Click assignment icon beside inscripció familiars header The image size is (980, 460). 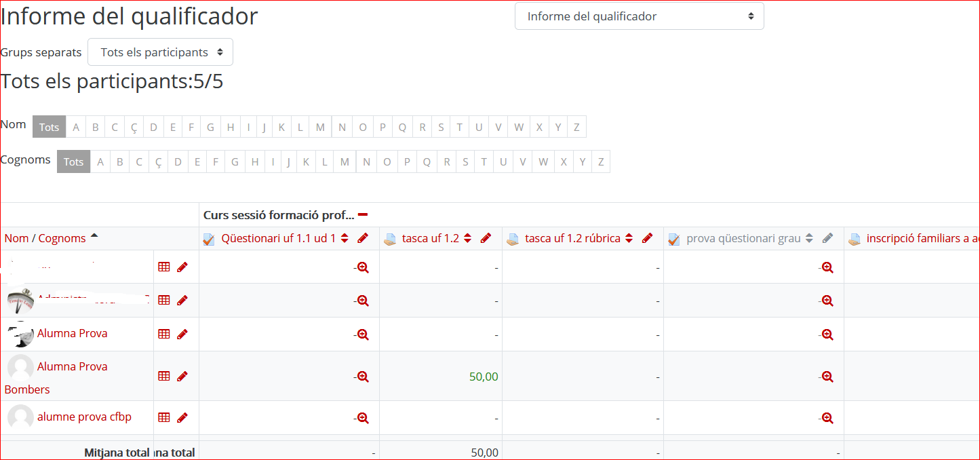click(855, 239)
